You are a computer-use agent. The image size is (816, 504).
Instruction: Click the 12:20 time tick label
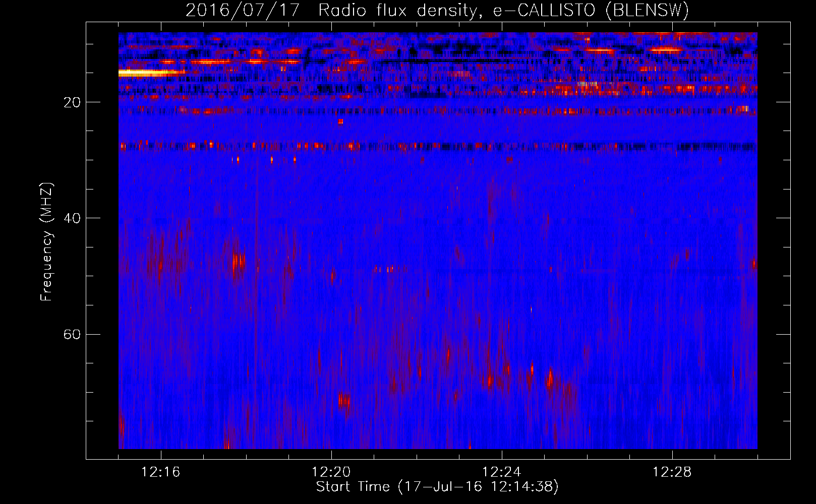click(x=331, y=472)
